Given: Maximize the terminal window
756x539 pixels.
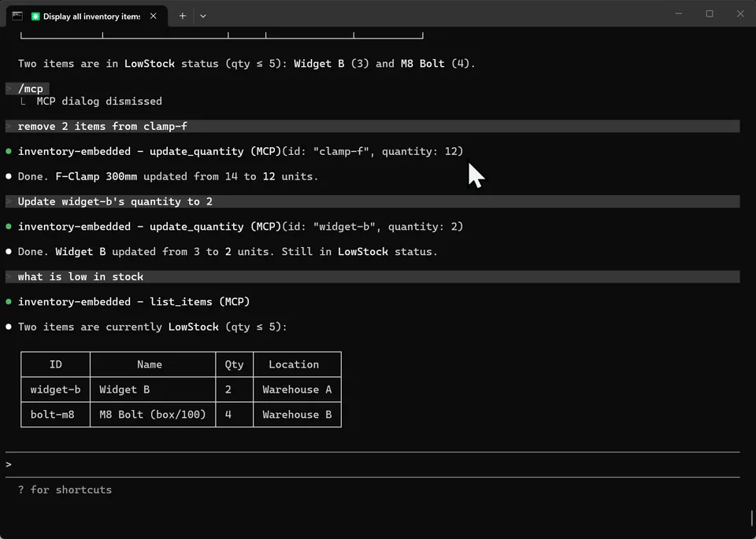Looking at the screenshot, I should pyautogui.click(x=710, y=14).
